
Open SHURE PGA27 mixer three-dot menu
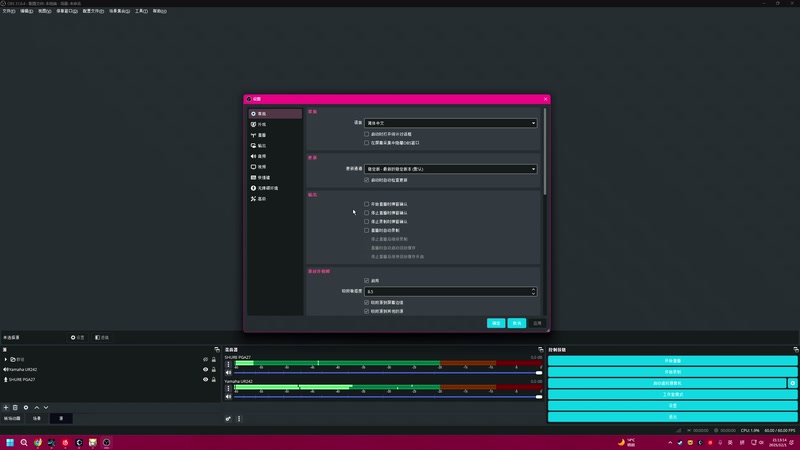pos(229,365)
